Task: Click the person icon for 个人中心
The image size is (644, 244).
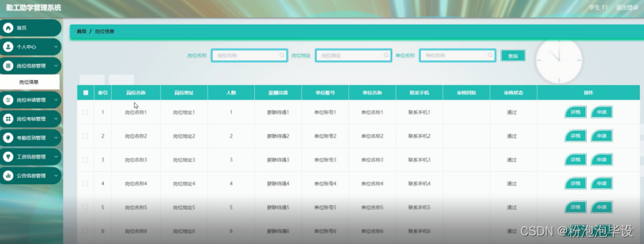Action: point(8,47)
